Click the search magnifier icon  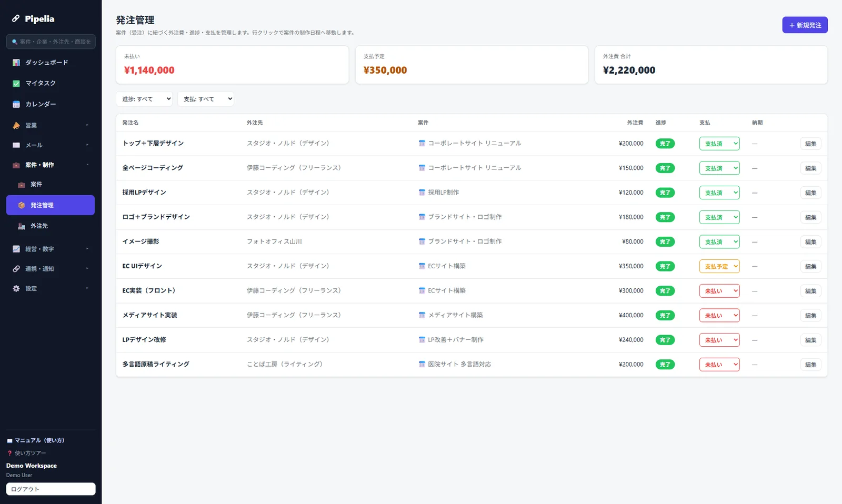[15, 42]
